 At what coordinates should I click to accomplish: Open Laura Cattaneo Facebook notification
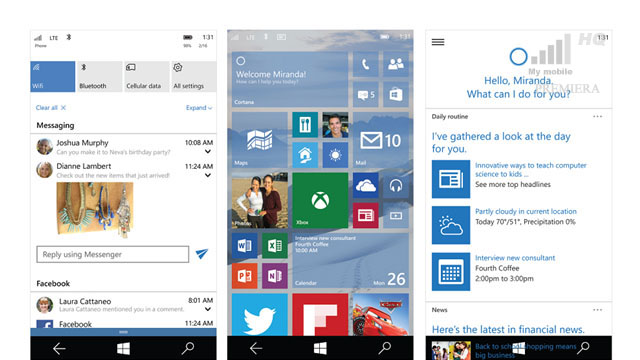[x=124, y=305]
